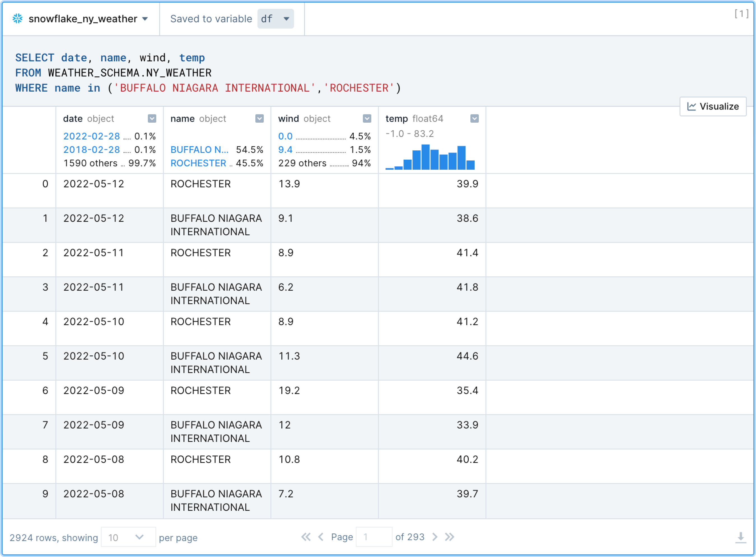This screenshot has width=756, height=557.
Task: Change the rows per page selector showing 10
Action: [128, 537]
